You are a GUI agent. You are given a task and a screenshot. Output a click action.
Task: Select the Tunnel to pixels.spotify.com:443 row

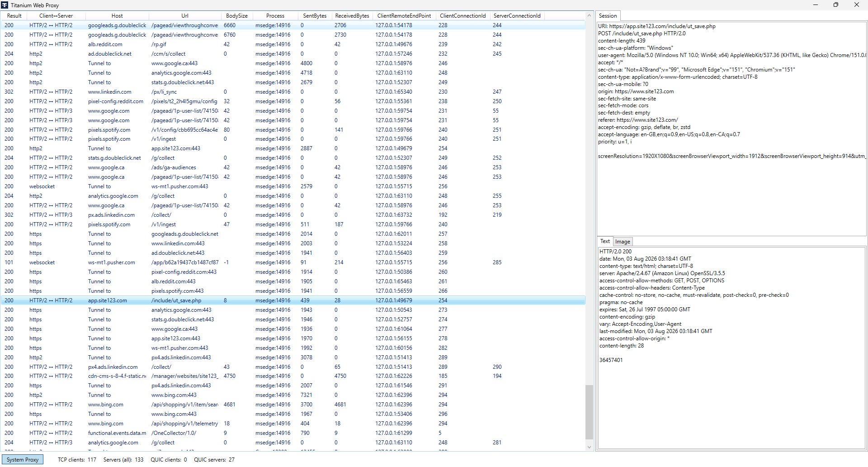293,291
